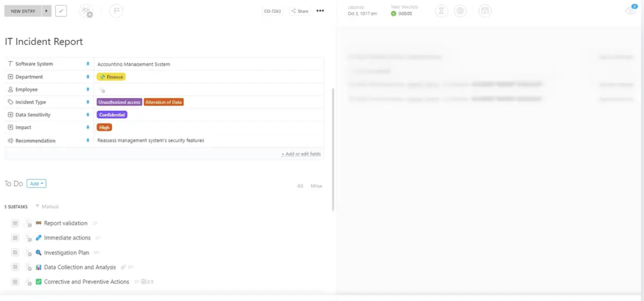Set priority with the flag icon
This screenshot has width=644, height=301.
point(116,11)
